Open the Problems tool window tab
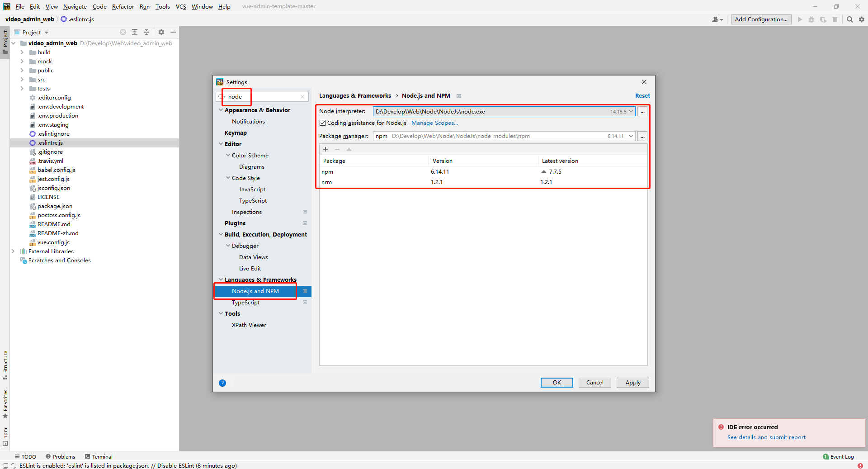 60,457
